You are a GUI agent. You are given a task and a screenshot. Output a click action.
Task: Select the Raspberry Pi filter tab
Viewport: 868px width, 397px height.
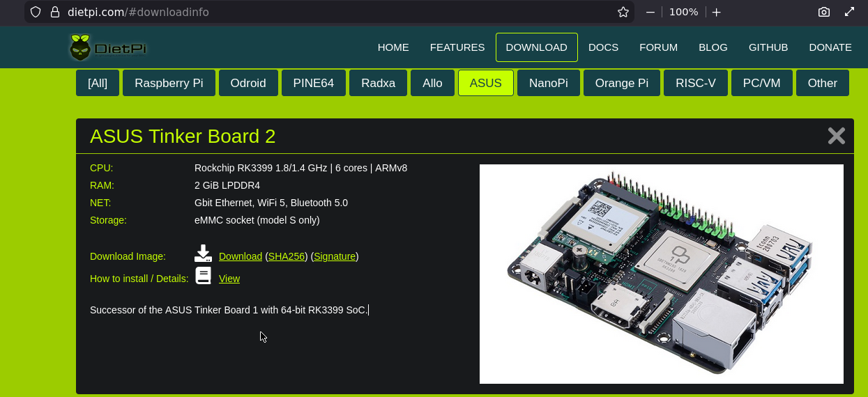pos(169,83)
